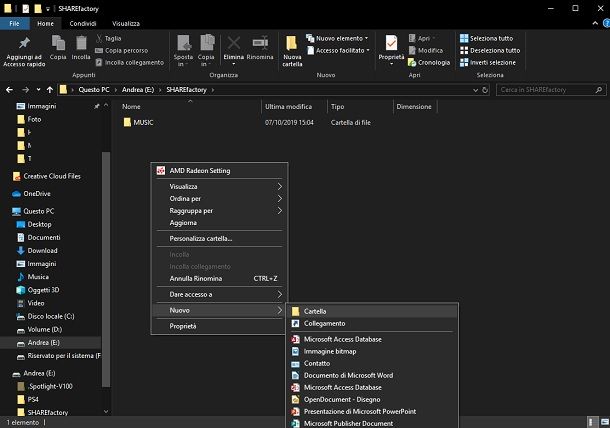Screen dimensions: 610x428
Task: Switch to the Condividi tab
Action: tap(83, 23)
